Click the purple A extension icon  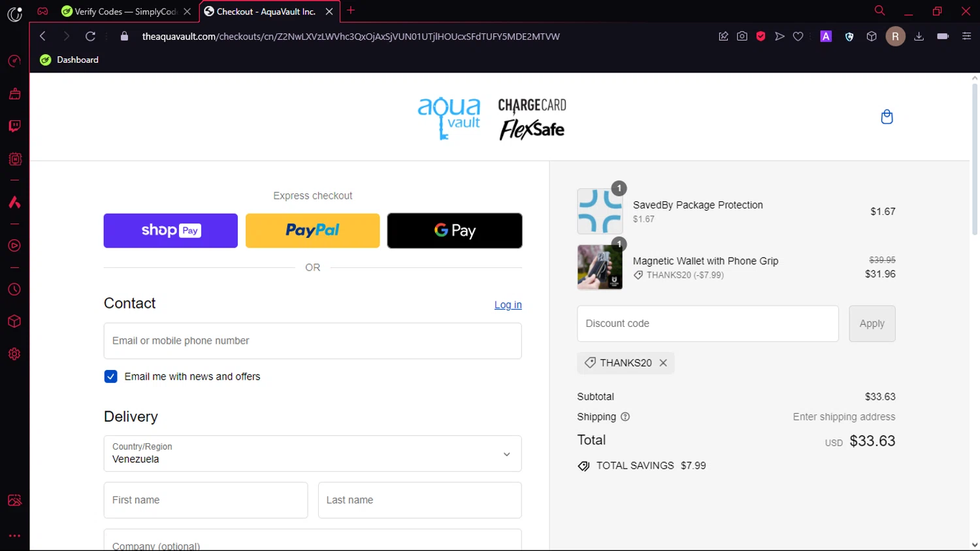(x=826, y=37)
